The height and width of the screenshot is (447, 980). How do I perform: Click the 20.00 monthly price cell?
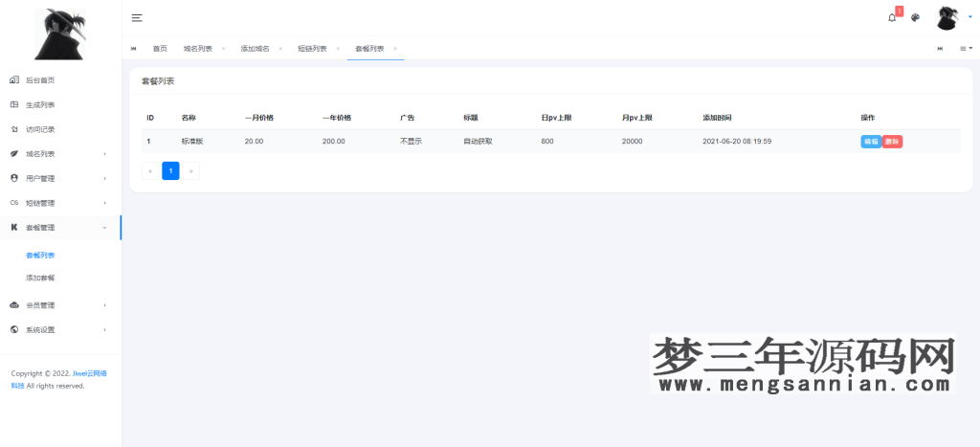(254, 142)
